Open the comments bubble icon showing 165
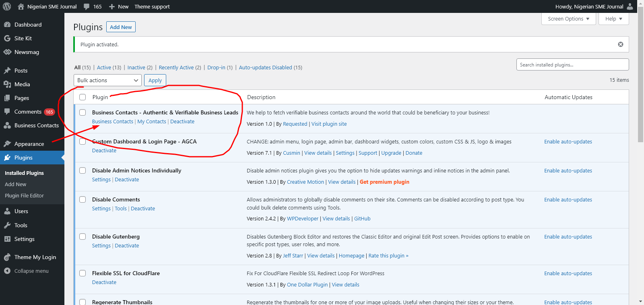 87,7
